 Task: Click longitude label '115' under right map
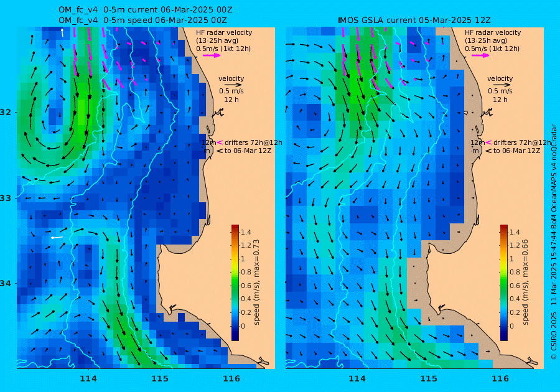(429, 378)
